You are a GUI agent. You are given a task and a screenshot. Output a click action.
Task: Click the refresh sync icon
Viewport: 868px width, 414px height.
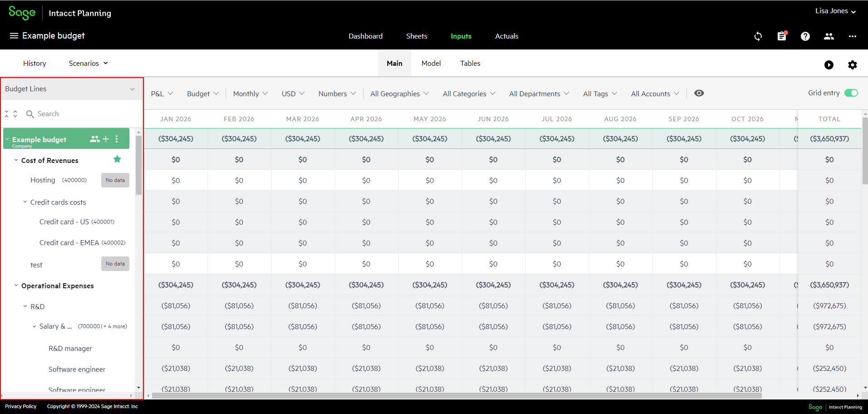[x=758, y=36]
